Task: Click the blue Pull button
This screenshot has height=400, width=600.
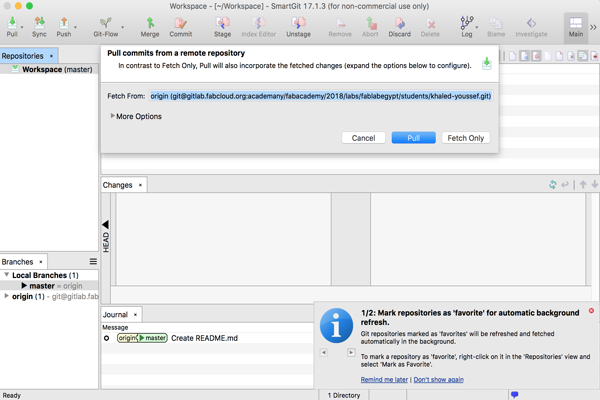Action: tap(414, 138)
